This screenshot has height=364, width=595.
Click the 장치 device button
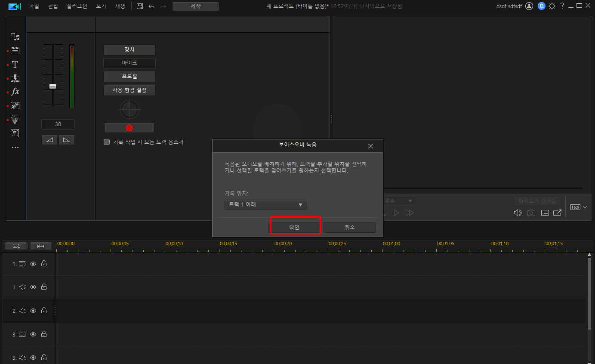point(129,50)
